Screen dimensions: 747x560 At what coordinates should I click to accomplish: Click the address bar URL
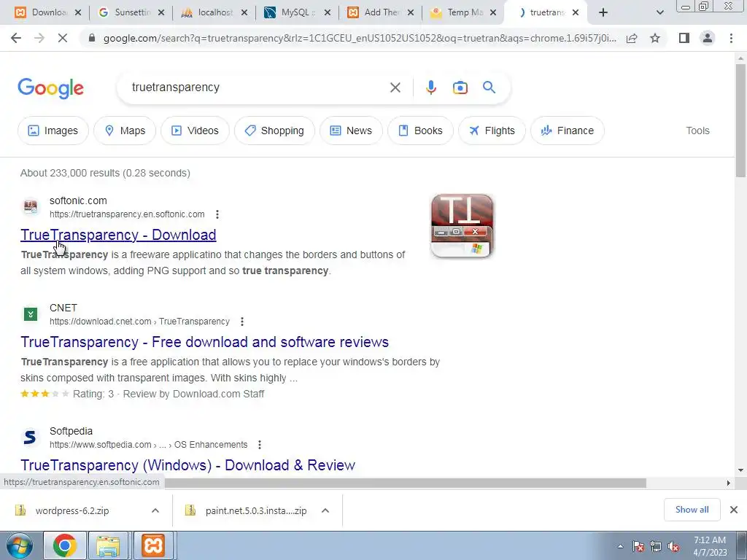point(360,38)
